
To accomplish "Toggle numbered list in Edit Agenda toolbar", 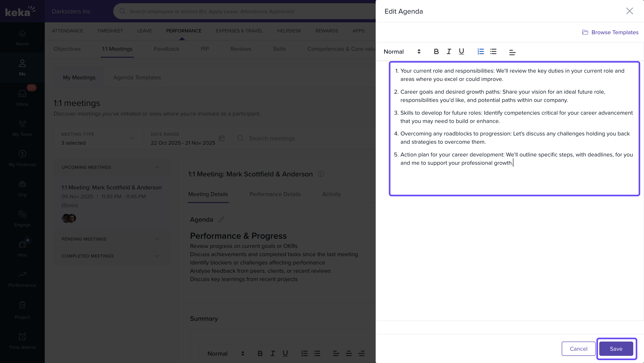I will click(x=481, y=52).
